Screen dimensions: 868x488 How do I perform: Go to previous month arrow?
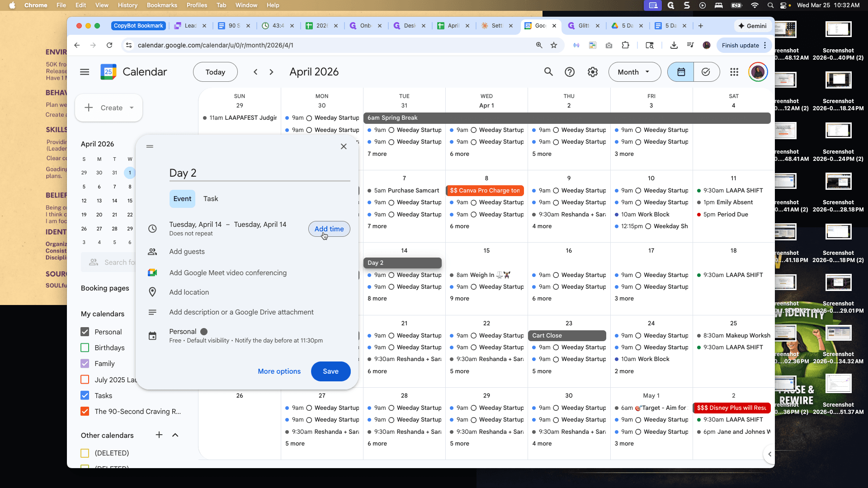point(255,72)
